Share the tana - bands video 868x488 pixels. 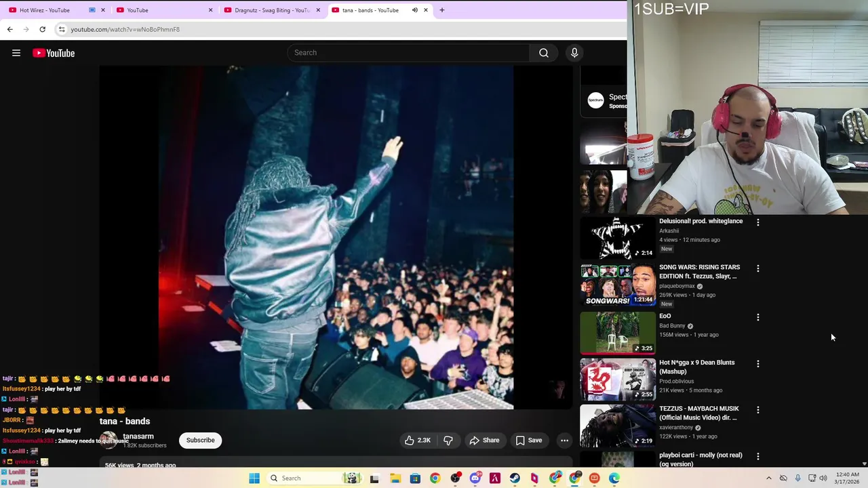point(484,441)
